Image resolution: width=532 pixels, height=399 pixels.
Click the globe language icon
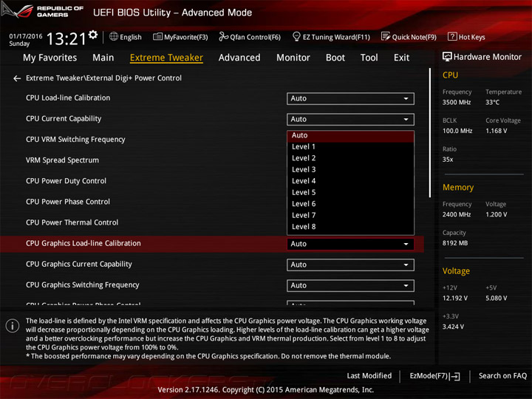pyautogui.click(x=114, y=36)
